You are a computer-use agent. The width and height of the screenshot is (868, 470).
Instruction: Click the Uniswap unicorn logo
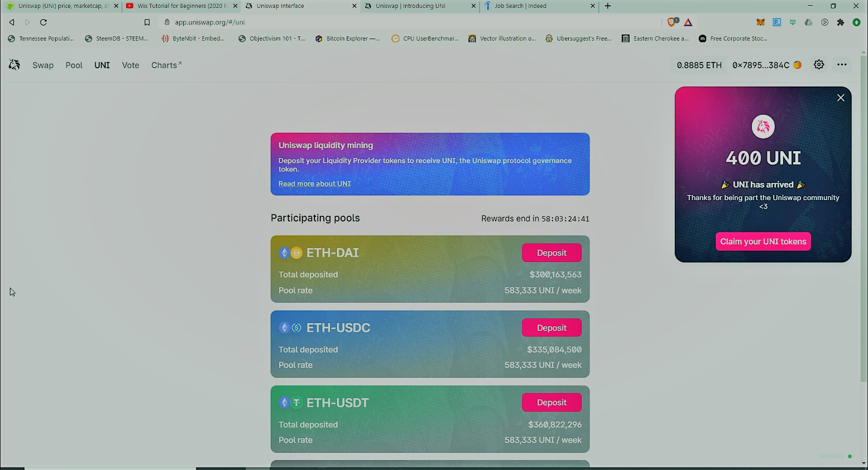[x=15, y=65]
